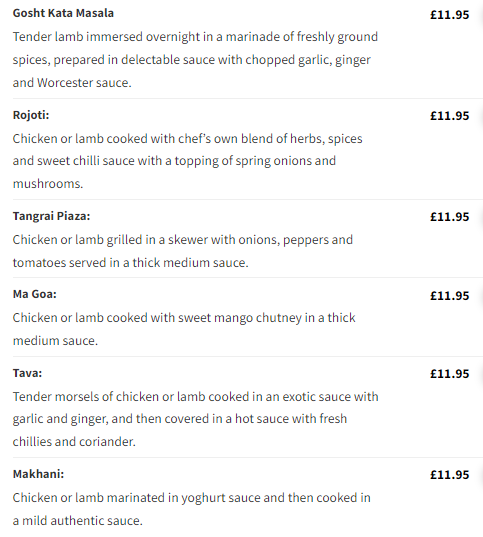
Task: Open the Makhani menu item
Action: pos(38,474)
